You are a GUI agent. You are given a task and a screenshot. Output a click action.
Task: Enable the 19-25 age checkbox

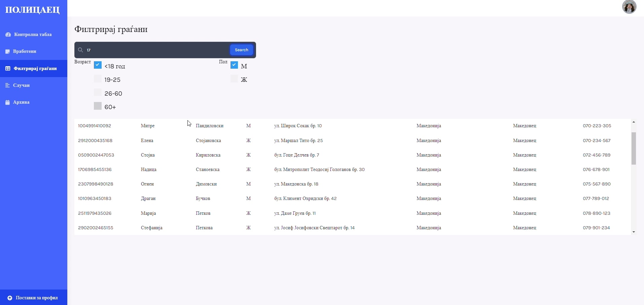[98, 79]
